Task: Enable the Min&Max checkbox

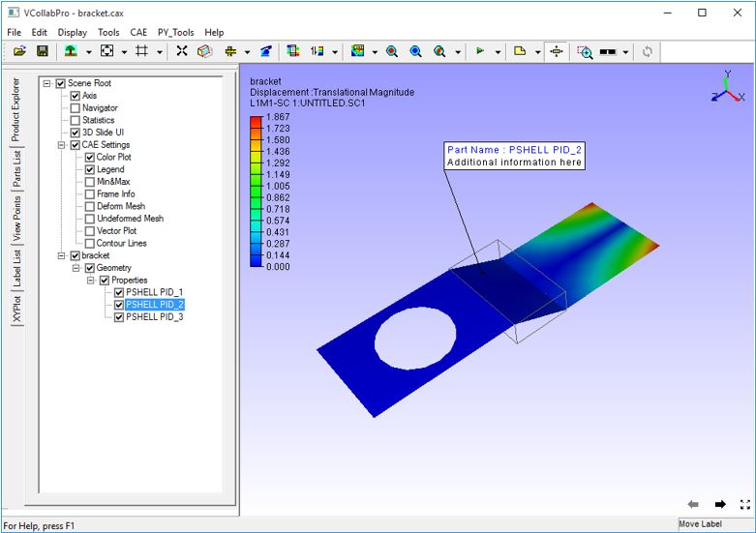Action: pyautogui.click(x=90, y=182)
